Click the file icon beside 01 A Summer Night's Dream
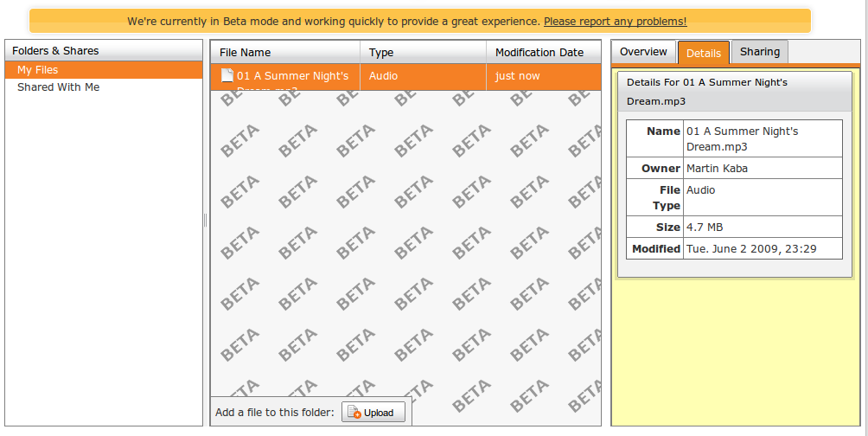Viewport: 868px width, 436px height. tap(227, 76)
